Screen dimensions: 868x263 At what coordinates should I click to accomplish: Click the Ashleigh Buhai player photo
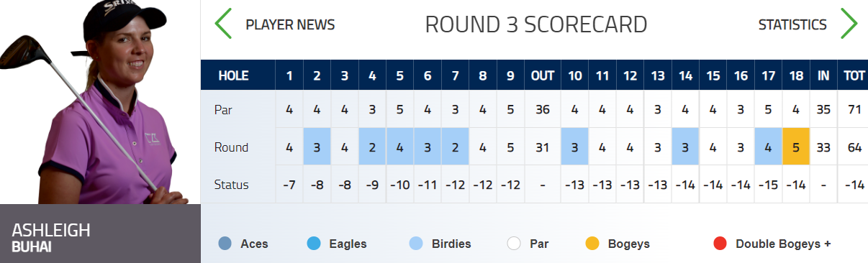[100, 102]
